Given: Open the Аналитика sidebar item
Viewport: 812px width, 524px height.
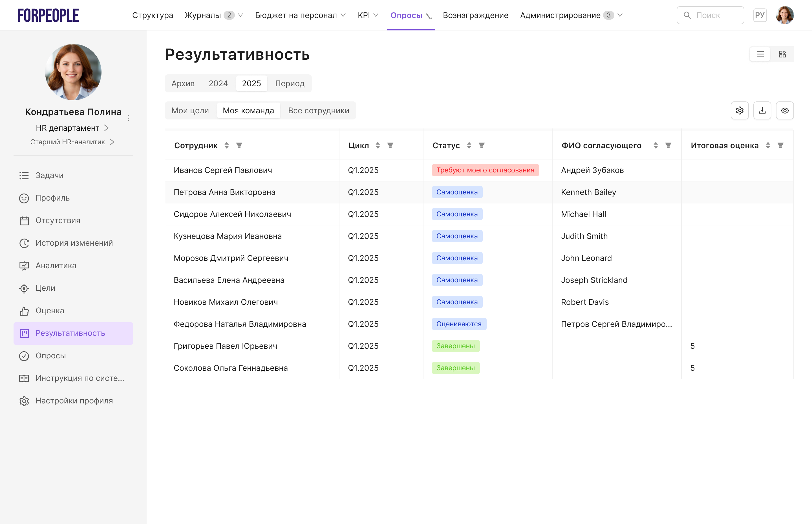Looking at the screenshot, I should click(56, 265).
